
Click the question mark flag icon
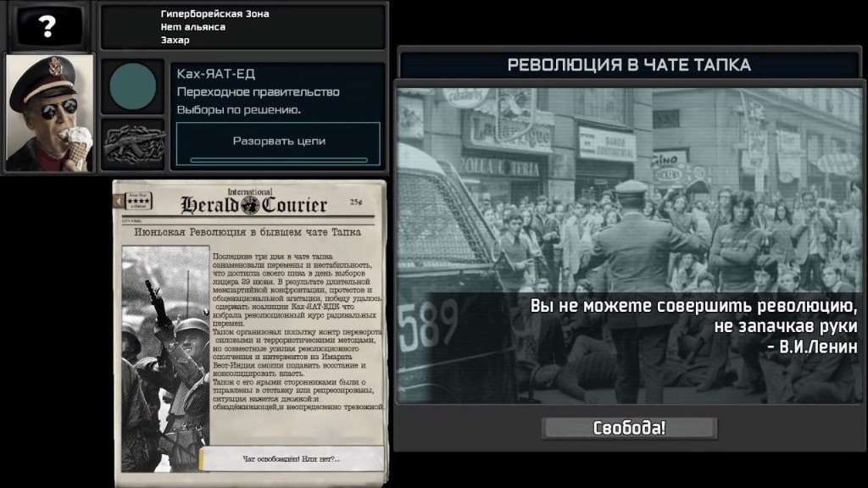coord(48,25)
